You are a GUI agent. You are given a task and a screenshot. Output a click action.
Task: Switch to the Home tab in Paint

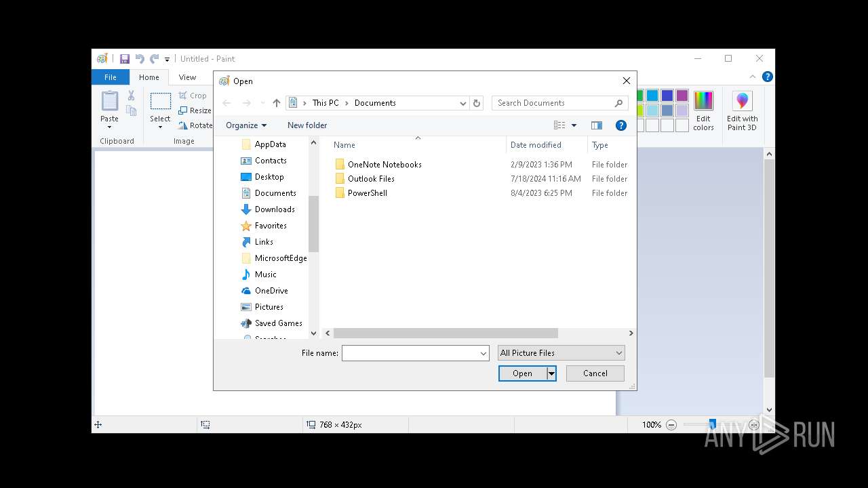[x=149, y=77]
